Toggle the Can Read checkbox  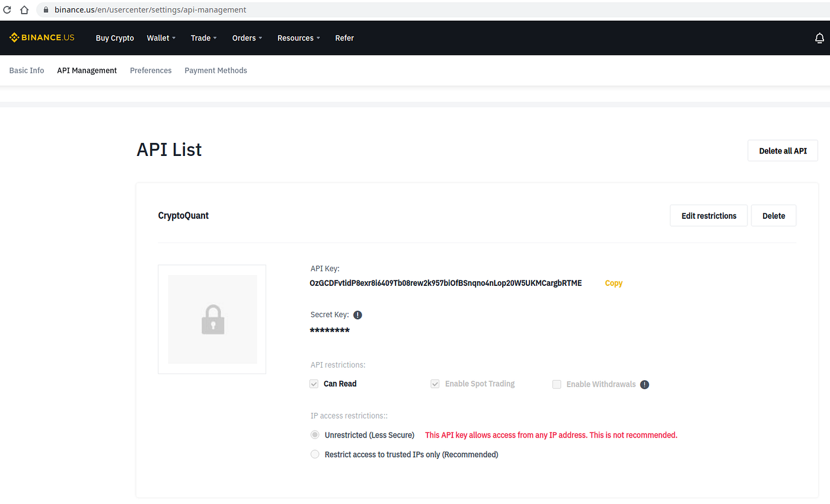pyautogui.click(x=314, y=384)
